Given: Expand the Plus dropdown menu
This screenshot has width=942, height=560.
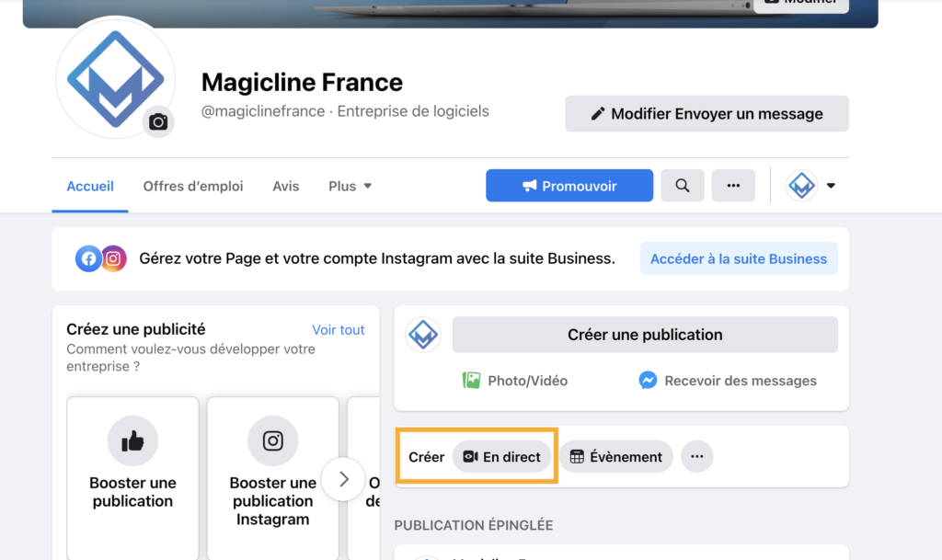Looking at the screenshot, I should coord(350,186).
